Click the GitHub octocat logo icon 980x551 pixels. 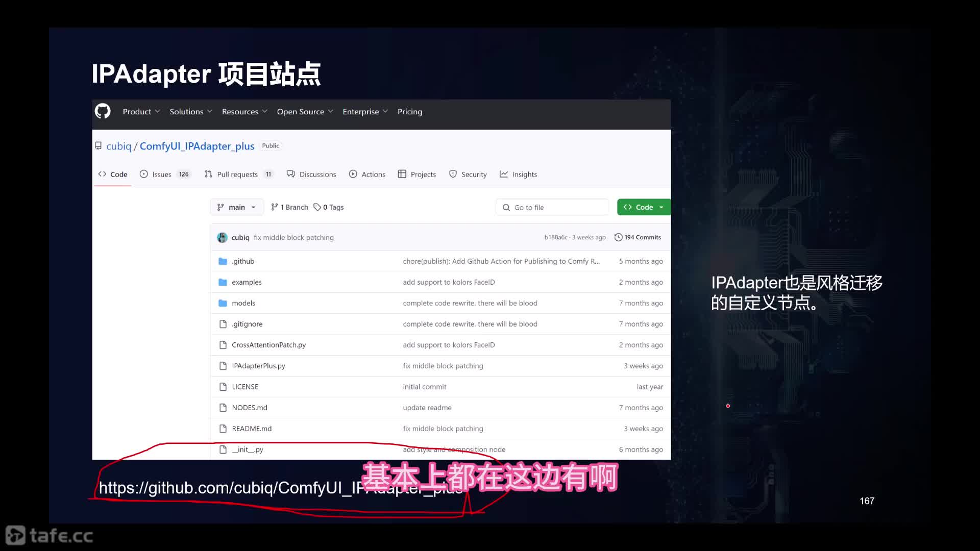[x=103, y=112]
